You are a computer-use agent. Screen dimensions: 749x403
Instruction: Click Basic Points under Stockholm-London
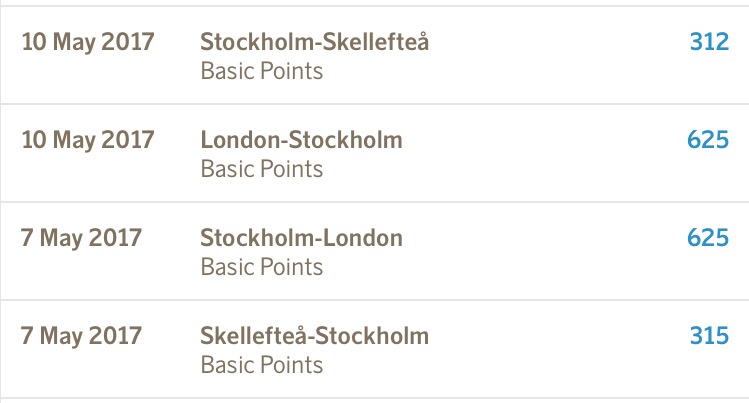262,267
